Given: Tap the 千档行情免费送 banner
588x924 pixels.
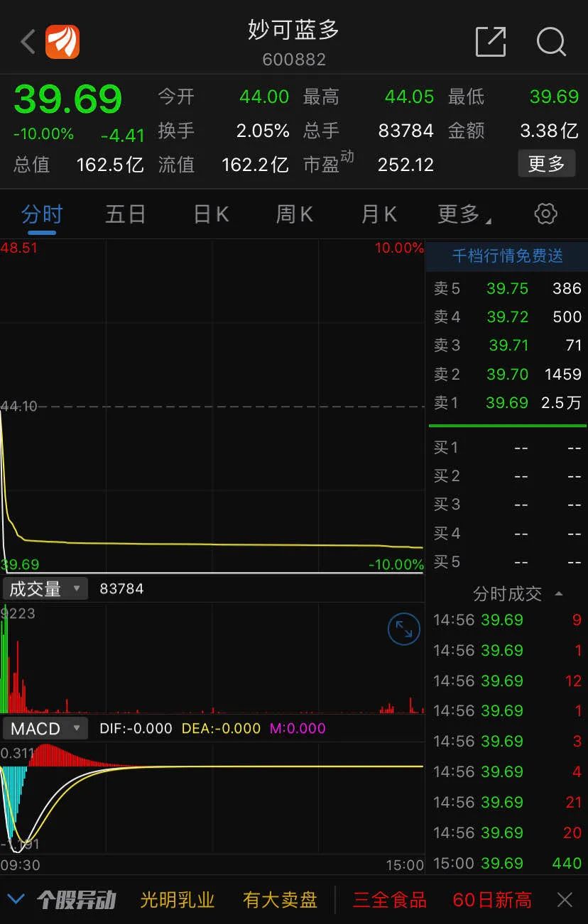Looking at the screenshot, I should pos(507,256).
